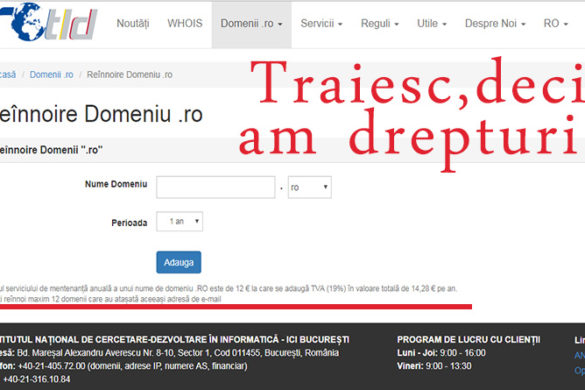Expand the Domenii .ro dropdown menu
The image size is (585, 390).
click(x=251, y=25)
